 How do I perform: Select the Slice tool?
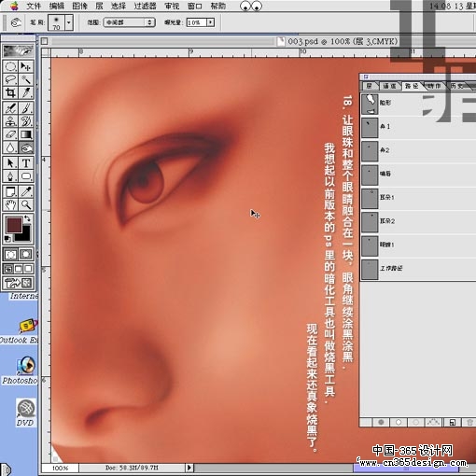(26, 92)
